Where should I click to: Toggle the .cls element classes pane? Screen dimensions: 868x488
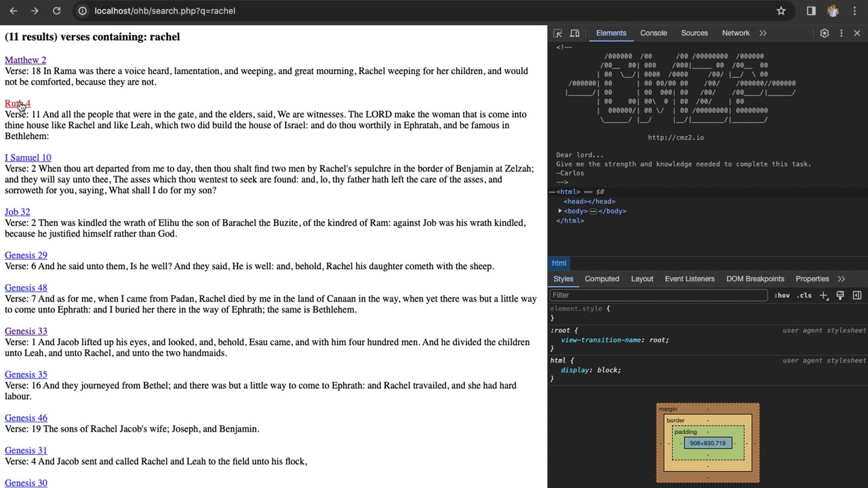click(x=804, y=296)
